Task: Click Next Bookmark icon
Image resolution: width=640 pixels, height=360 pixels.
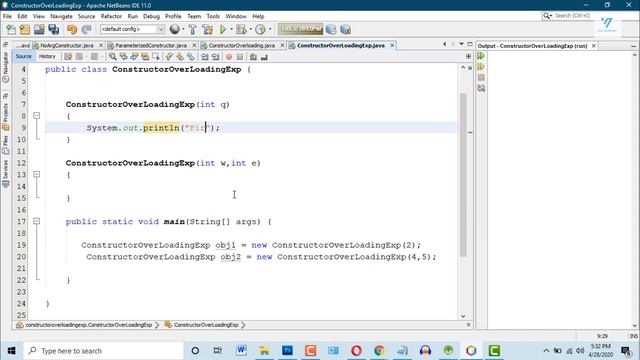Action: tap(180, 57)
